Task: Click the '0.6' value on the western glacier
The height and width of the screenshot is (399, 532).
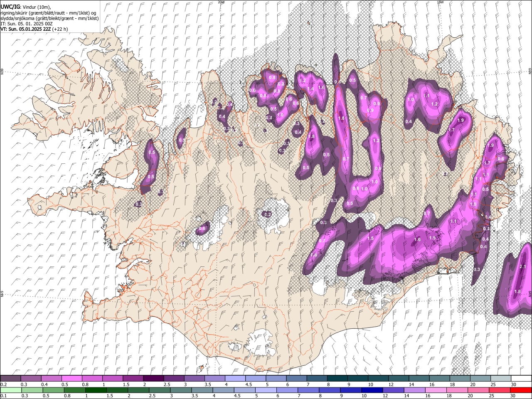Action: coord(202,229)
